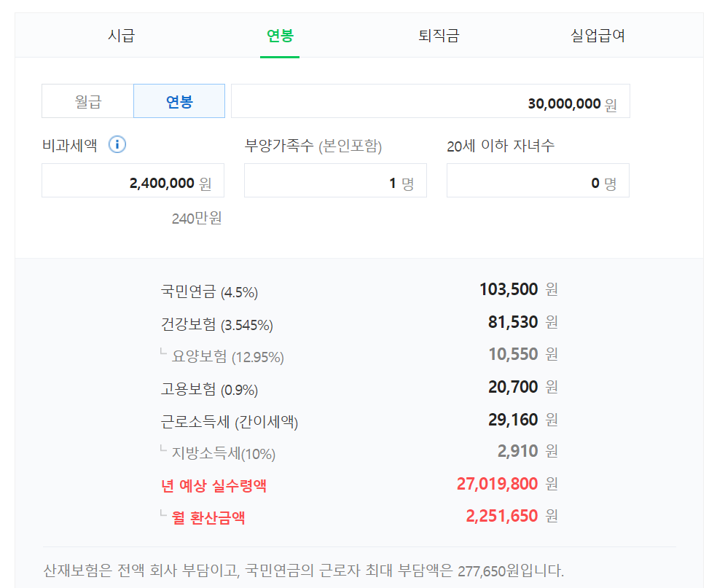
Task: Click the 국민연금 amount 103,500원
Action: click(x=509, y=289)
